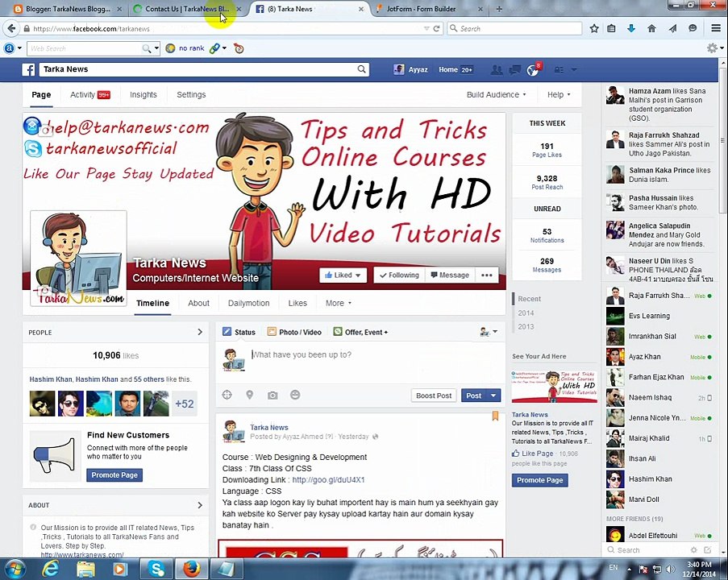Screen dimensions: 728x580
Task: Open Firefox from the Windows taskbar
Action: click(191, 569)
